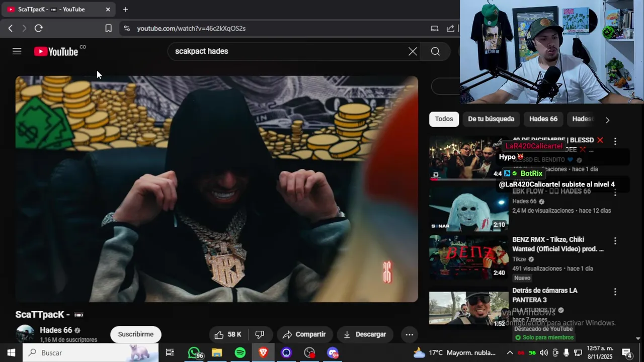Open Spotify from the taskbar
This screenshot has height=362, width=644.
240,353
